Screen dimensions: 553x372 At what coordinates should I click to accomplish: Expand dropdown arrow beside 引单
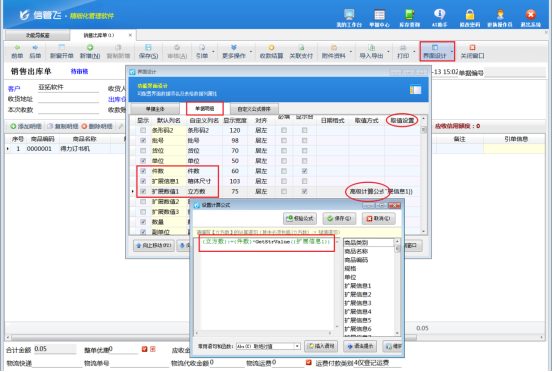click(x=213, y=52)
